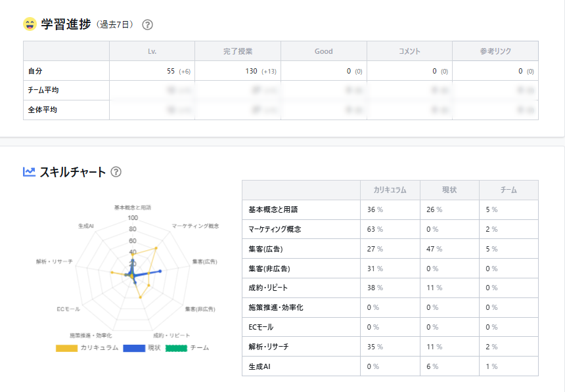
Task: Click the 全体平均 row label
Action: (x=43, y=110)
